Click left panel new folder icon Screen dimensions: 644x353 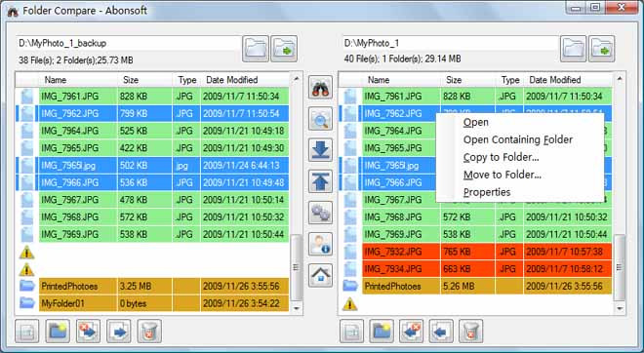58,332
